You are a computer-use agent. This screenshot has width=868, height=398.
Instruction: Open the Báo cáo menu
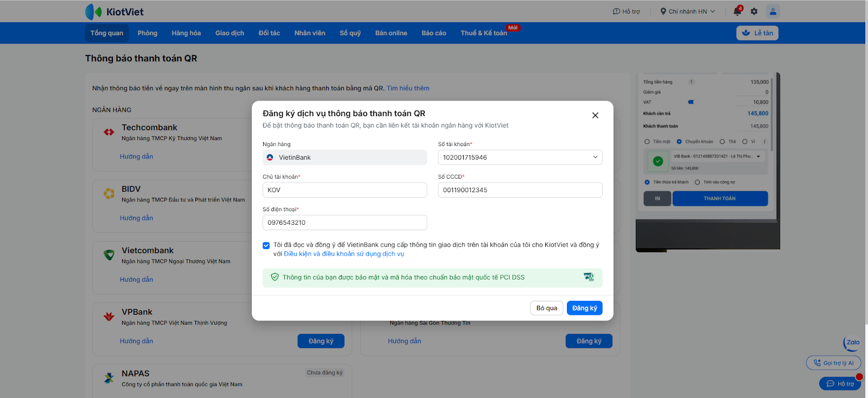[434, 33]
